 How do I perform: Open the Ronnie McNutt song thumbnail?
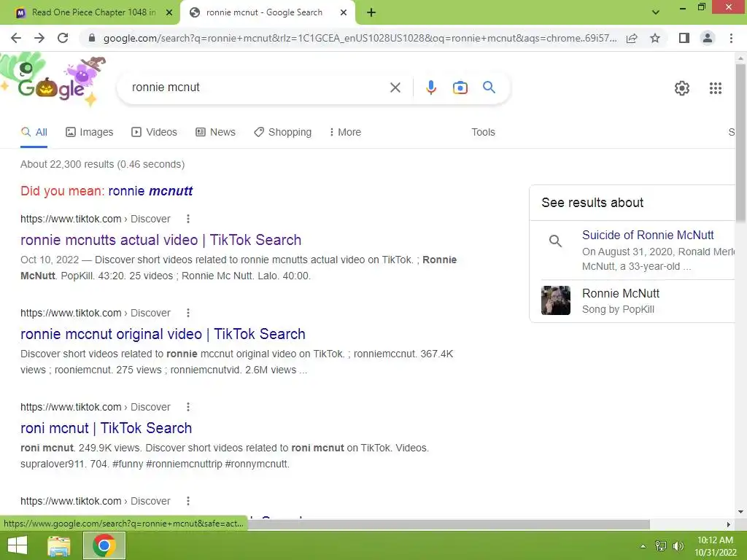(x=555, y=300)
